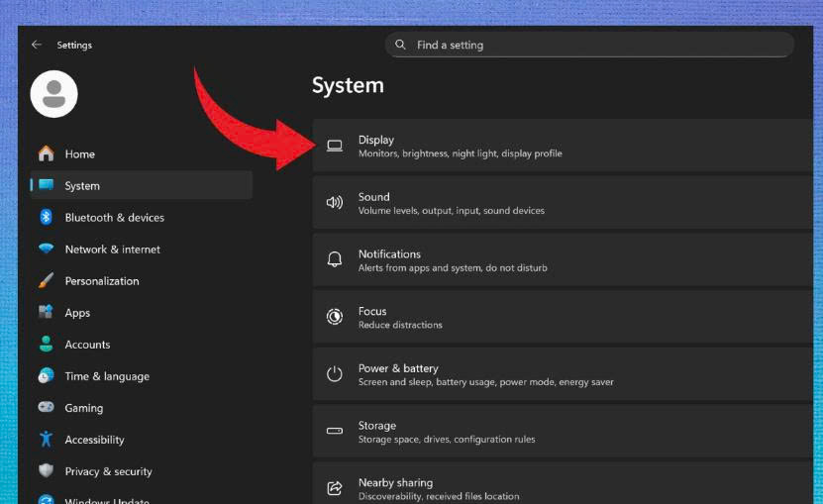Viewport: 823px width, 504px height.
Task: Open Time & language settings
Action: (x=142, y=376)
